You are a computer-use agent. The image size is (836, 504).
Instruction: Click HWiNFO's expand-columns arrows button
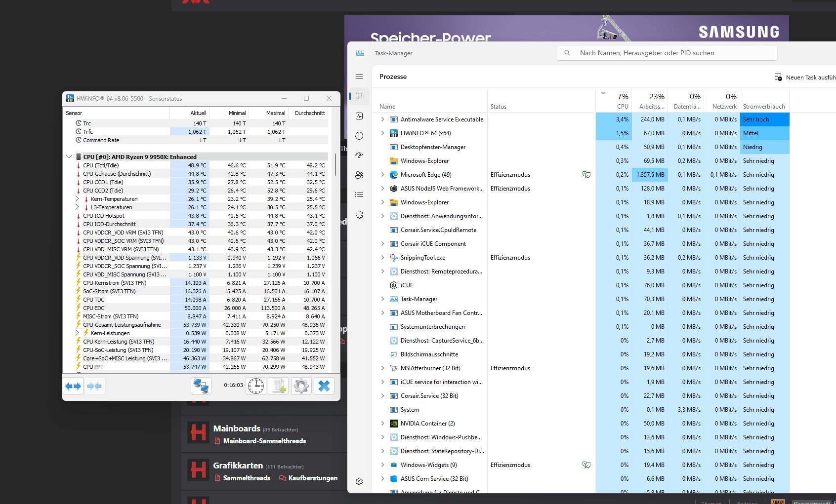click(x=74, y=386)
